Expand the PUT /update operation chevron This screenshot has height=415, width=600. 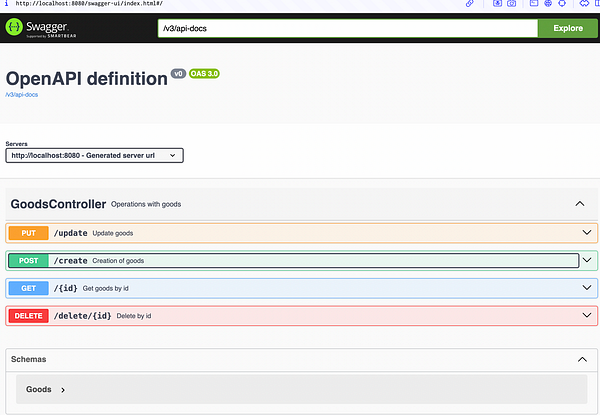(587, 233)
